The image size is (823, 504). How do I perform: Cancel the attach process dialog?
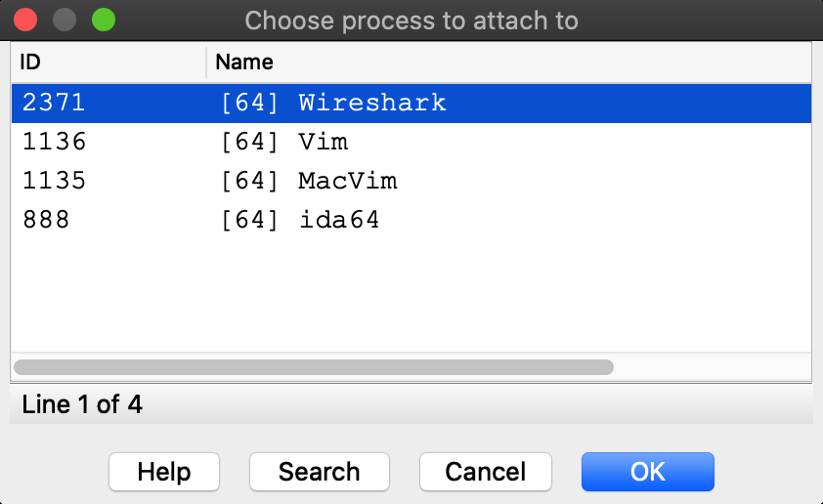pyautogui.click(x=486, y=472)
